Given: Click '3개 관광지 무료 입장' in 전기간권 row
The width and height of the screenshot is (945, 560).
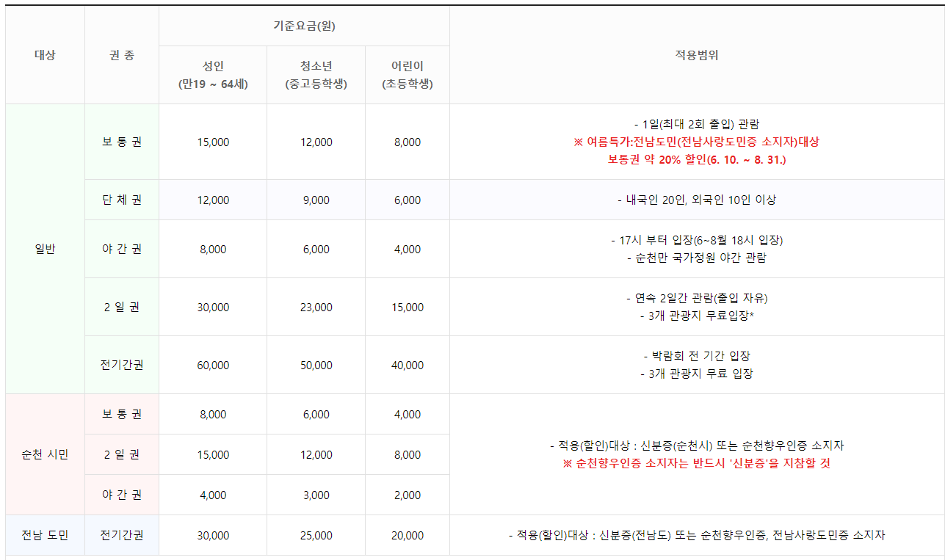Looking at the screenshot, I should coord(697,374).
